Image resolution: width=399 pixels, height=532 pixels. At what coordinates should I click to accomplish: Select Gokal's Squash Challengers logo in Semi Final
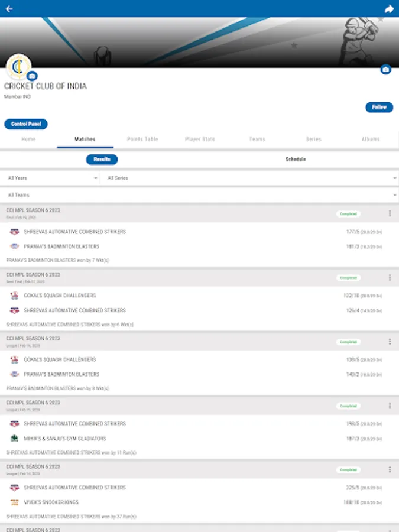[14, 296]
